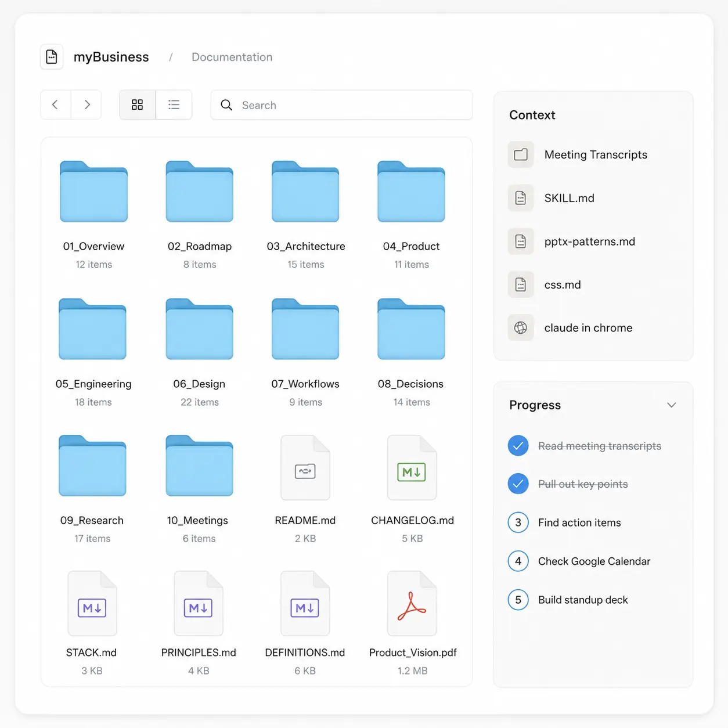Open the 02_Roadmap folder
This screenshot has width=728, height=728.
click(x=200, y=192)
